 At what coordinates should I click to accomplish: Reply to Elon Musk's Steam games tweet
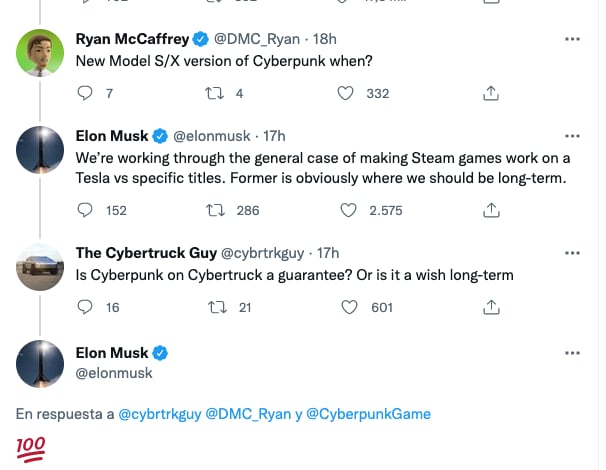tap(84, 211)
